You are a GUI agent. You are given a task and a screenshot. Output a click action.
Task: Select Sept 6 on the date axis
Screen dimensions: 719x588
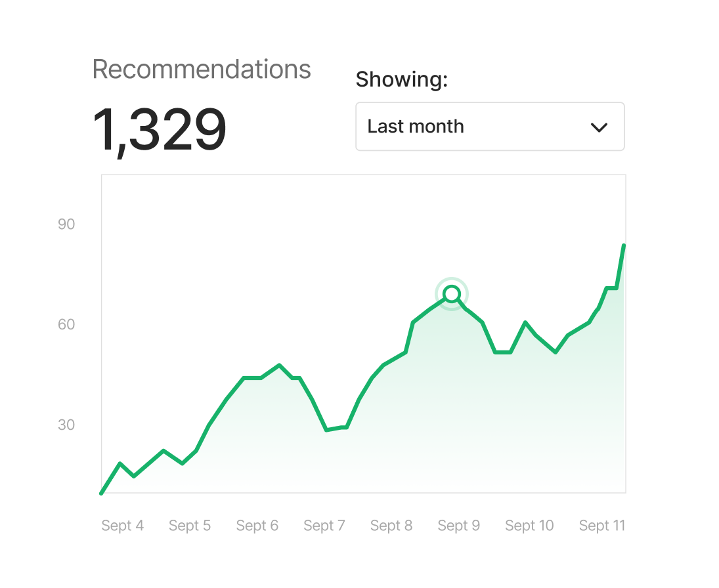point(257,526)
